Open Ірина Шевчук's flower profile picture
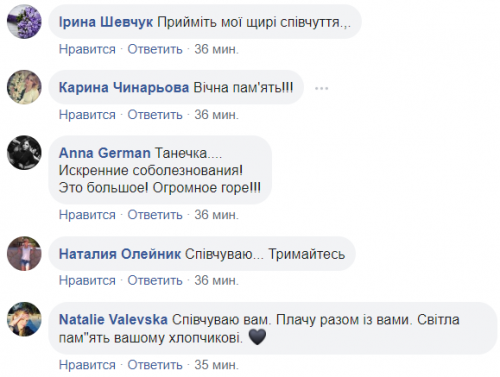This screenshot has height=377, width=500. click(24, 22)
